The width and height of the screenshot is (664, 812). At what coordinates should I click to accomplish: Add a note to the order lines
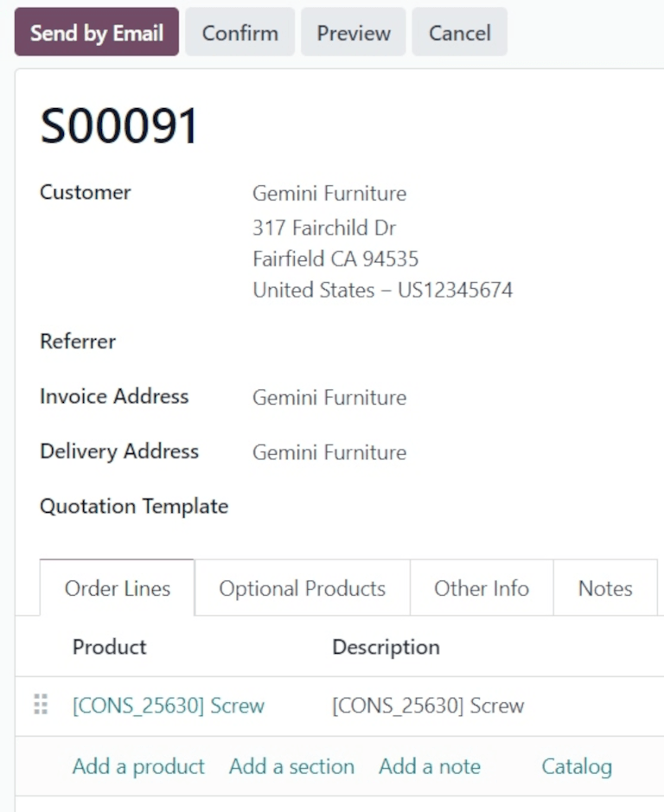429,766
